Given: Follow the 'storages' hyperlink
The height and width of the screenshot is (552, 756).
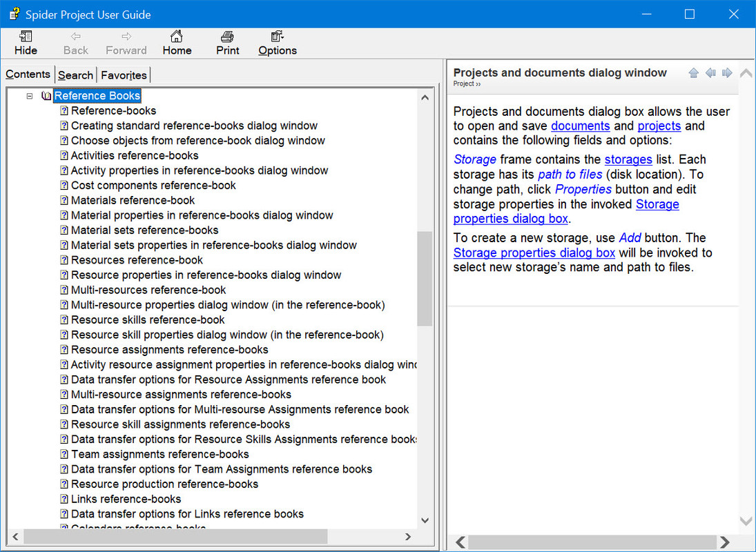Looking at the screenshot, I should [628, 159].
